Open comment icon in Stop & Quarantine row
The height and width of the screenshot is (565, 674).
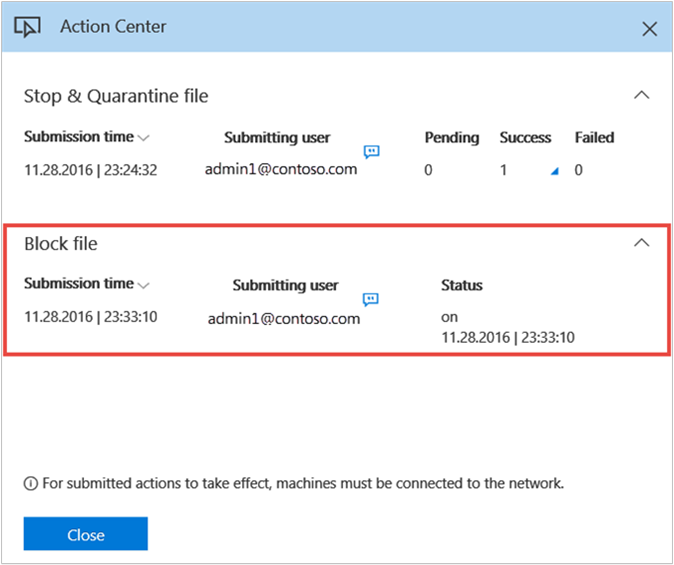tap(371, 152)
